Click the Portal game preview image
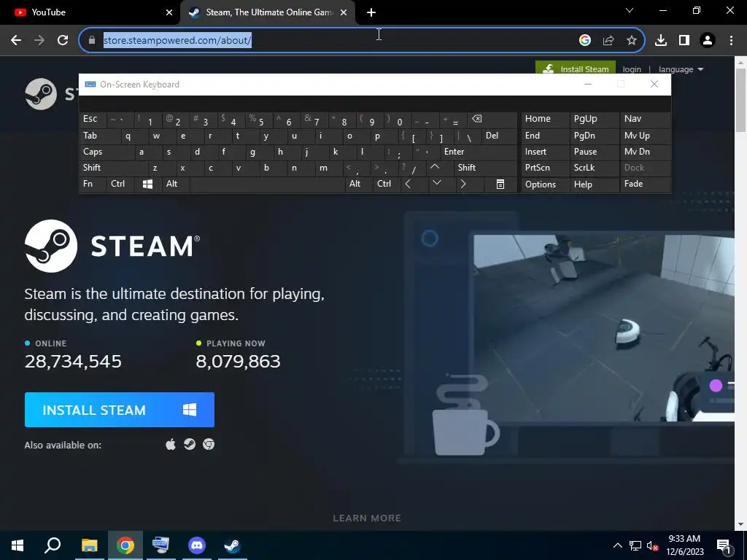 604,327
